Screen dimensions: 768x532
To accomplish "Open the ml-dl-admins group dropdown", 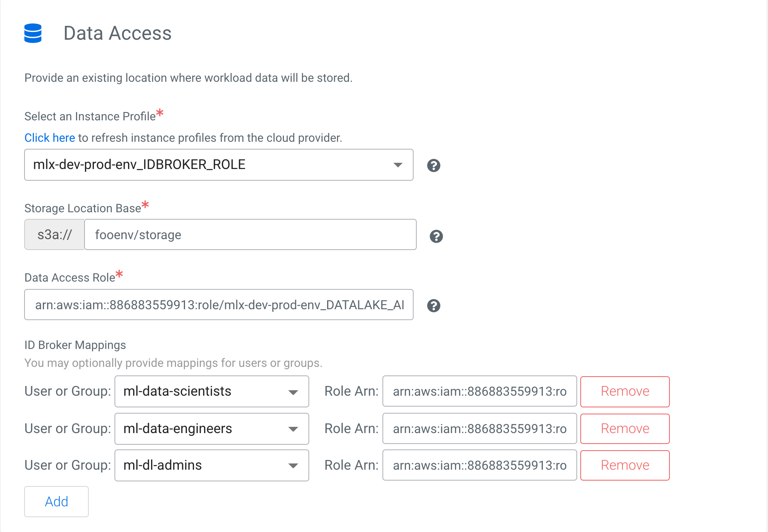I will pyautogui.click(x=211, y=465).
